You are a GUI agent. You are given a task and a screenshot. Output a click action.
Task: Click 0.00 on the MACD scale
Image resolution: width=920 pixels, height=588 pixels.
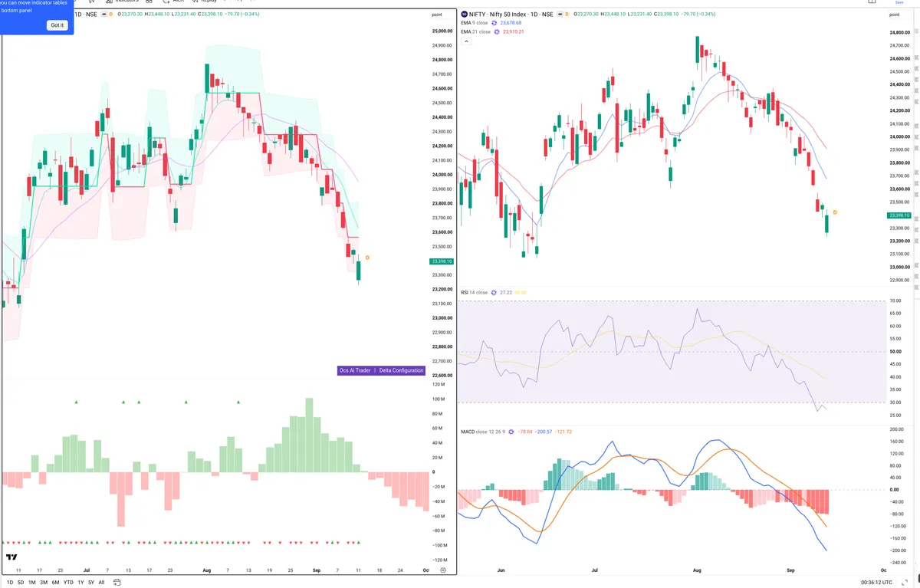[893, 489]
